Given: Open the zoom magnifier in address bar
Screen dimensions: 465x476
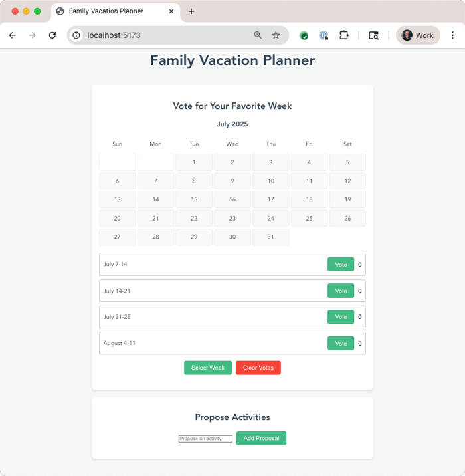Looking at the screenshot, I should [258, 35].
